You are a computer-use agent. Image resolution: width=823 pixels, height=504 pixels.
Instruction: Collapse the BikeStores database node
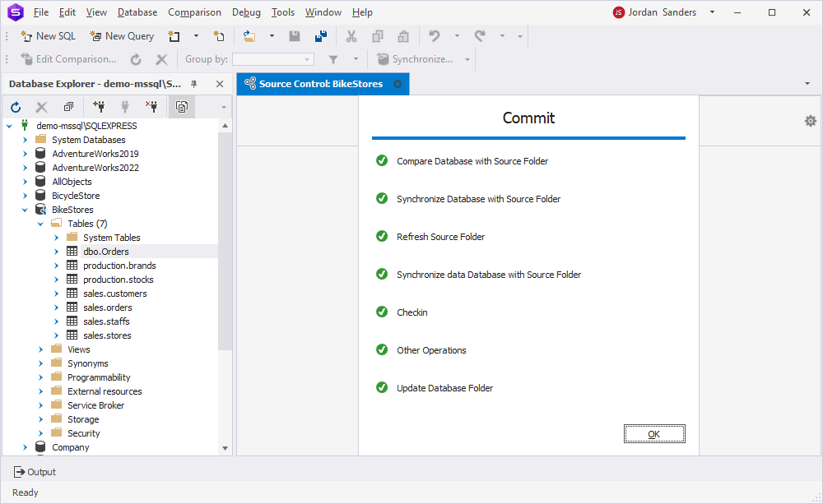click(x=25, y=210)
